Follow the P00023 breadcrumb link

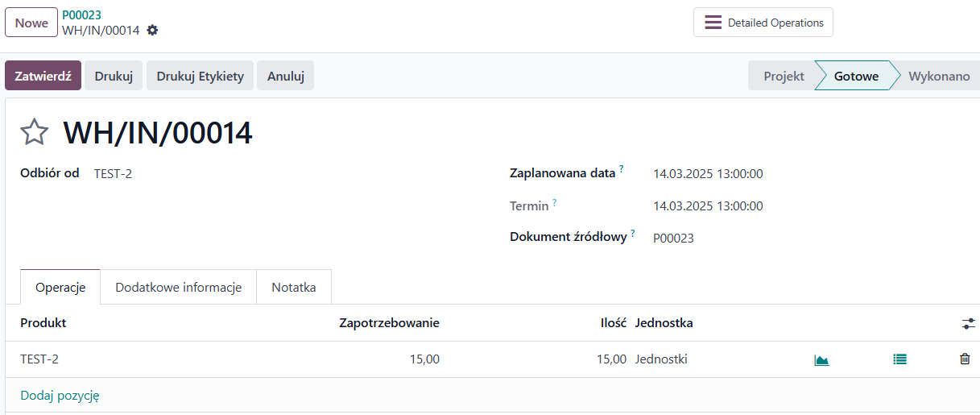(82, 15)
